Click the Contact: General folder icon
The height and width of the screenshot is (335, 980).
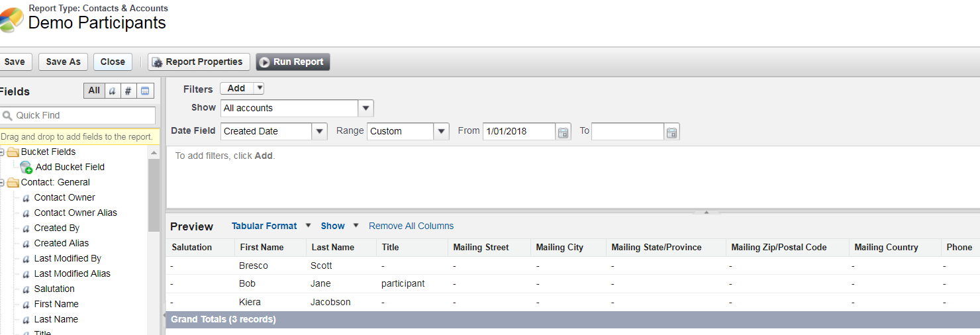point(13,183)
